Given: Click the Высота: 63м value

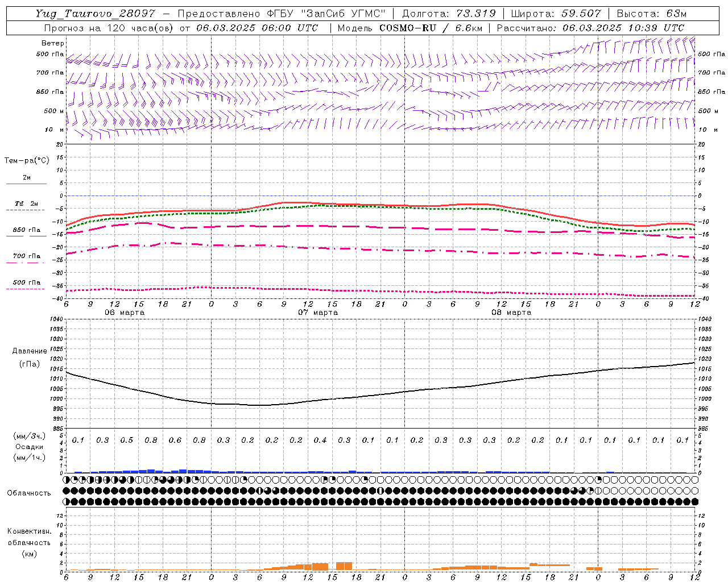Looking at the screenshot, I should click(651, 14).
